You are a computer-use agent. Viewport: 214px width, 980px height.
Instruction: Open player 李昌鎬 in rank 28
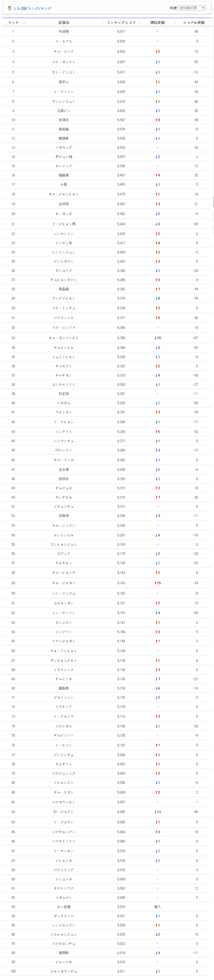(64, 289)
